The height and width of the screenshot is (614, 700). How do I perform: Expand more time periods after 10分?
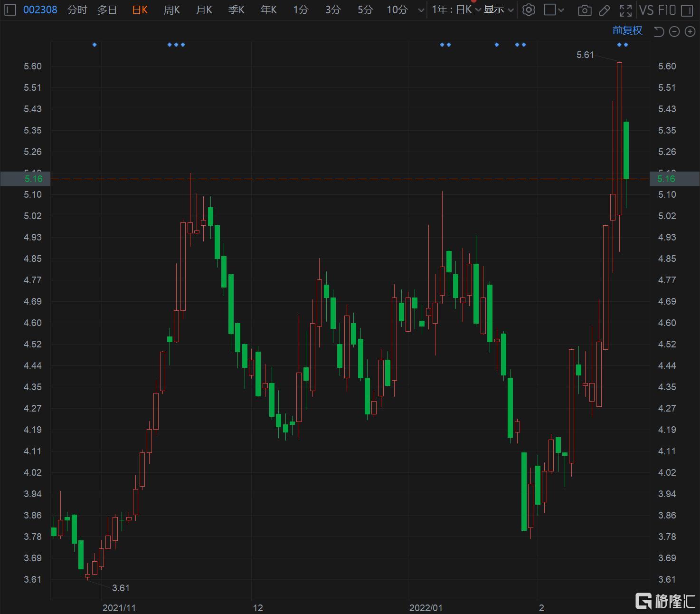(x=421, y=10)
